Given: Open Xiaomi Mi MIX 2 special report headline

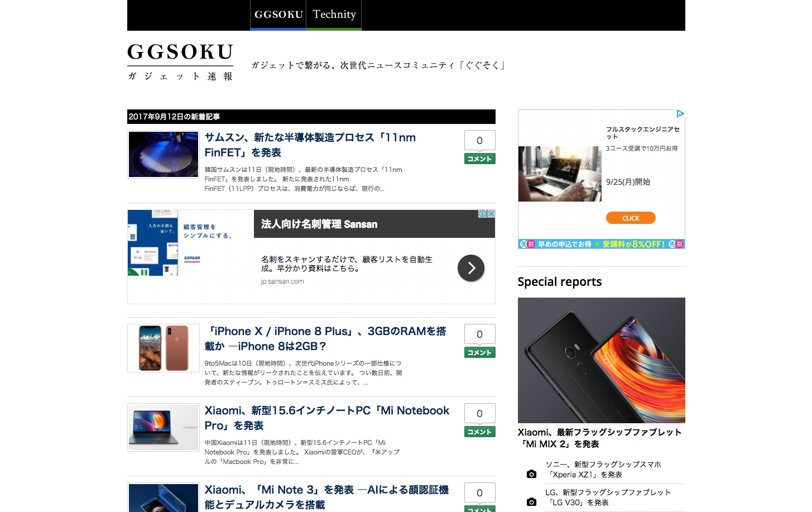Looking at the screenshot, I should point(599,438).
